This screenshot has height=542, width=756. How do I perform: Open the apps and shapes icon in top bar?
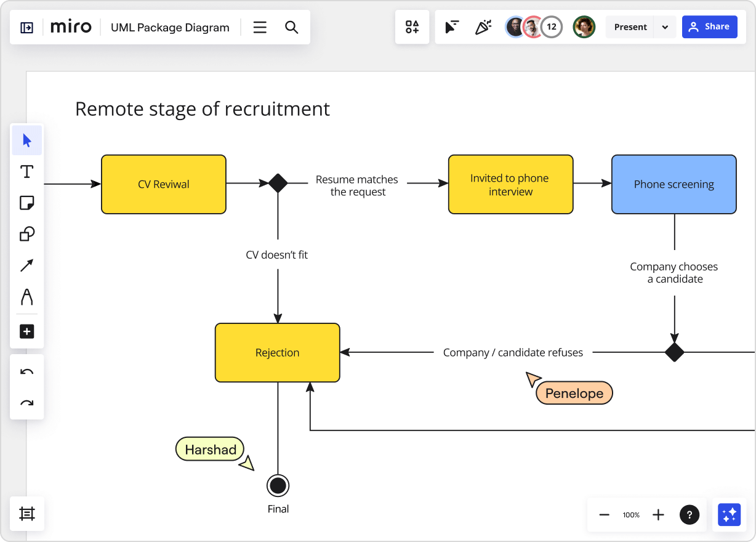coord(412,27)
